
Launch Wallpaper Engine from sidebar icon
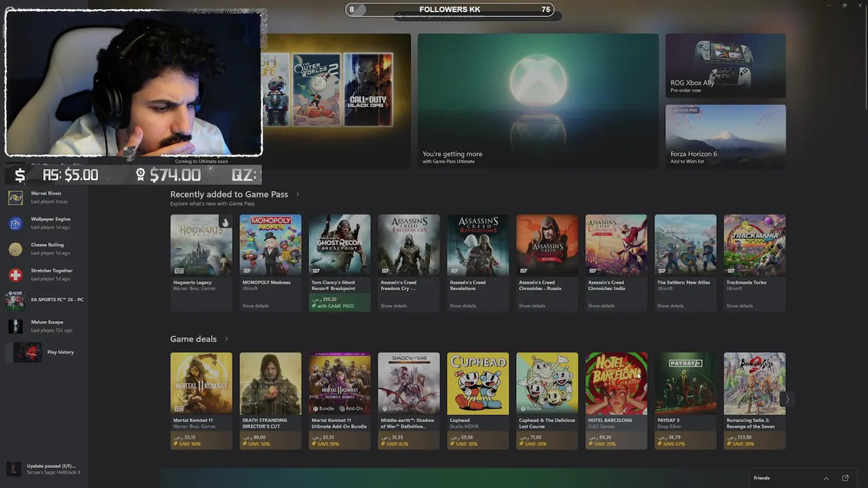pos(16,223)
